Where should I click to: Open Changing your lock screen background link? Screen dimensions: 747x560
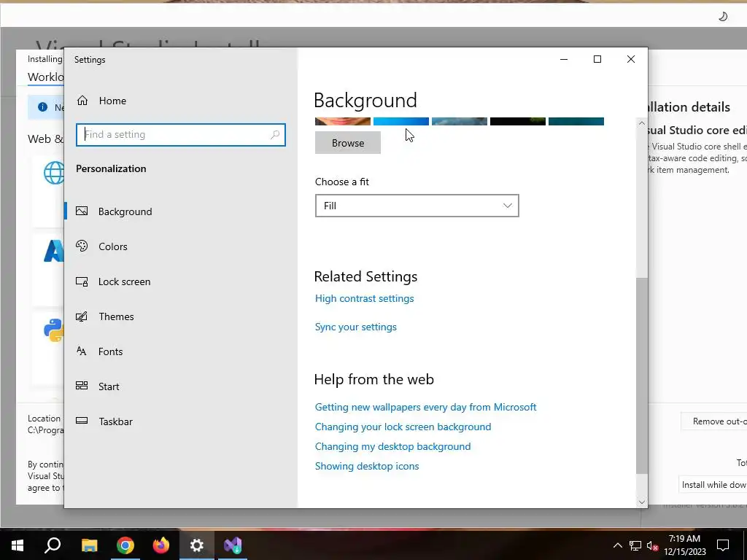coord(403,427)
